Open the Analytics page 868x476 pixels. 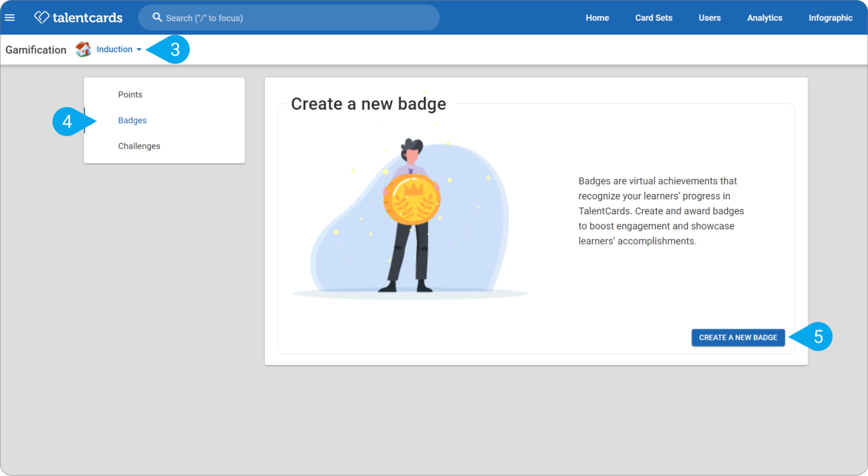pyautogui.click(x=765, y=18)
